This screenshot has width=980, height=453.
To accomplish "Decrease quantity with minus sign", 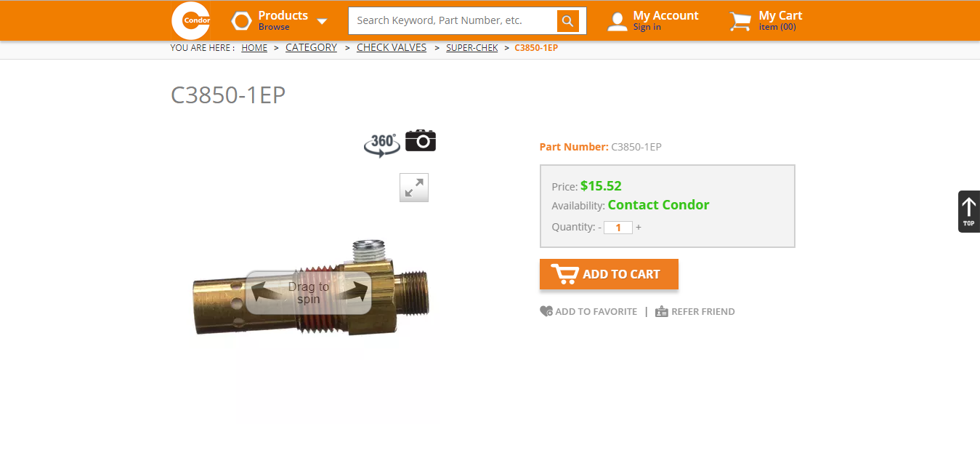I will click(x=599, y=228).
